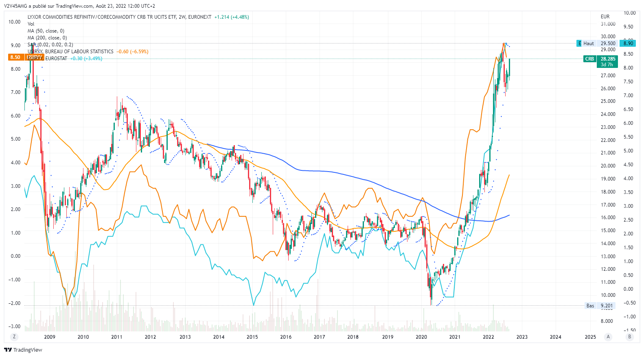Viewport: 644px width, 357px height.
Task: Toggle the circular B scale button
Action: click(x=630, y=337)
